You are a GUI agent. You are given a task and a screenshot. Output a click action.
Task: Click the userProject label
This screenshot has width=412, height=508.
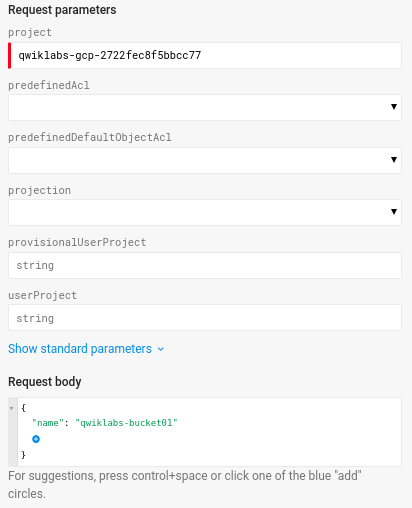(x=42, y=295)
